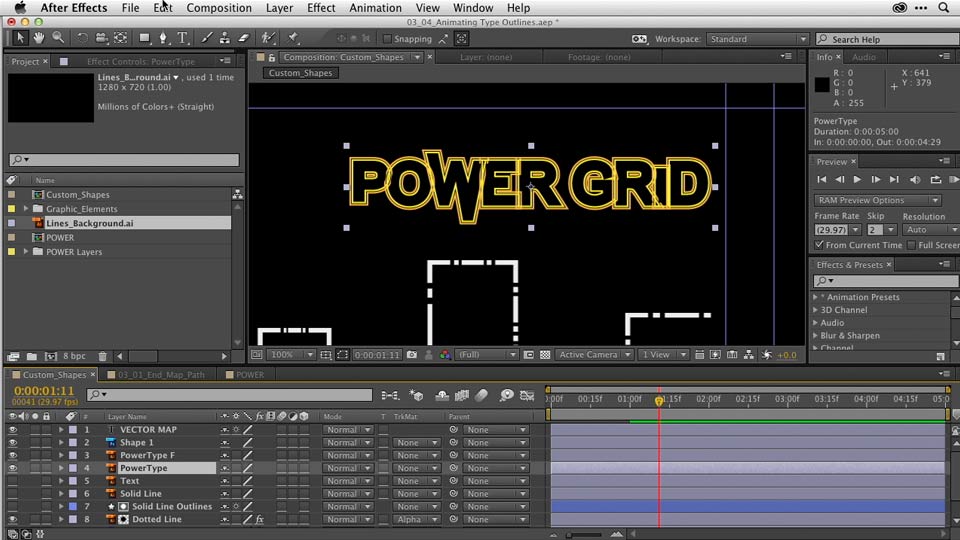Screen dimensions: 960x540
Task: Pick the Horizontal Type tool
Action: pyautogui.click(x=183, y=38)
